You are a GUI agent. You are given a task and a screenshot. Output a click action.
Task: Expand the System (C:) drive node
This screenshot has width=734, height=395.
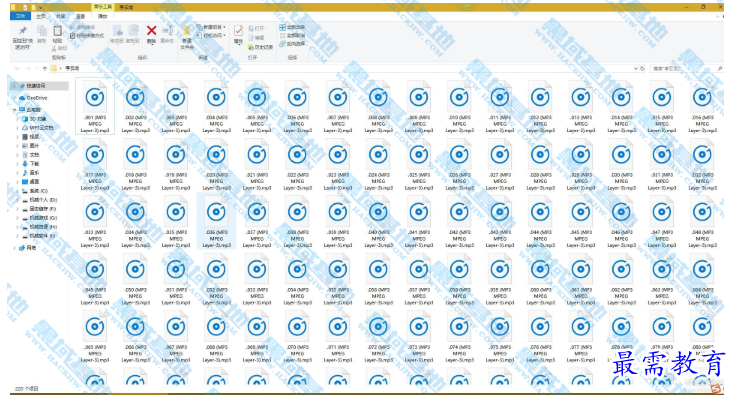click(18, 191)
